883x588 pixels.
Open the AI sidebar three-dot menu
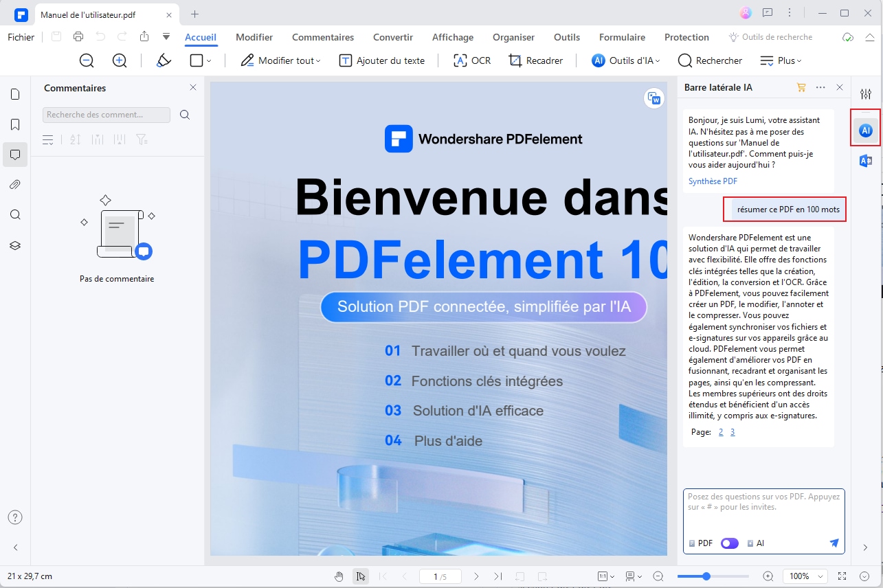click(820, 87)
